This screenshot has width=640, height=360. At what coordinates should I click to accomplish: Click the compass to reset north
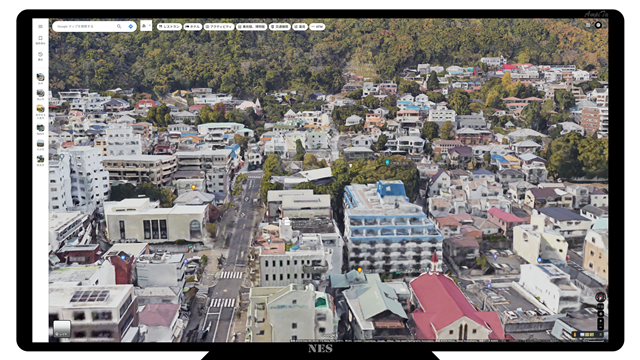pyautogui.click(x=600, y=297)
